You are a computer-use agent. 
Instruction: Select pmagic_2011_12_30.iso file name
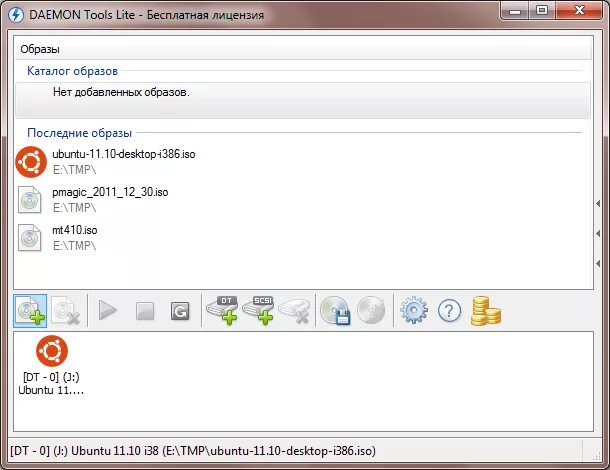click(x=110, y=192)
